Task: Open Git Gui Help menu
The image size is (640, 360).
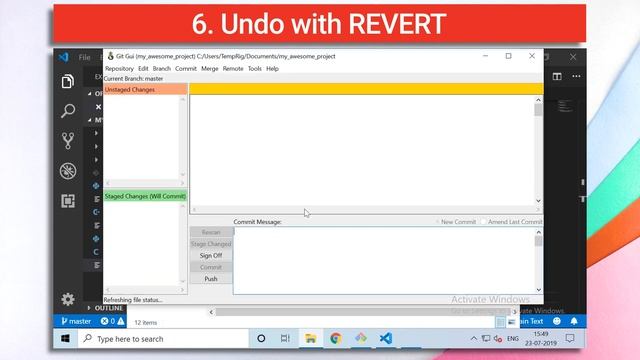Action: tap(272, 69)
